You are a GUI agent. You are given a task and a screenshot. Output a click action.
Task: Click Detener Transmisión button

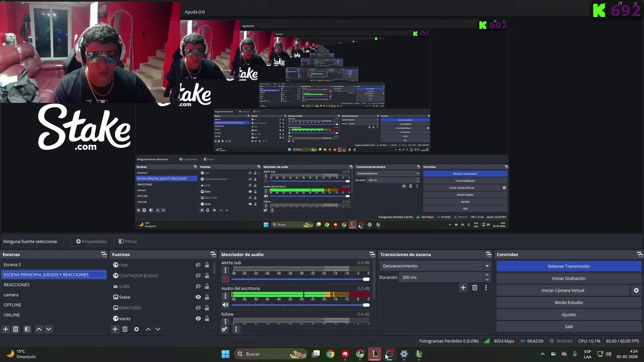[x=569, y=266]
